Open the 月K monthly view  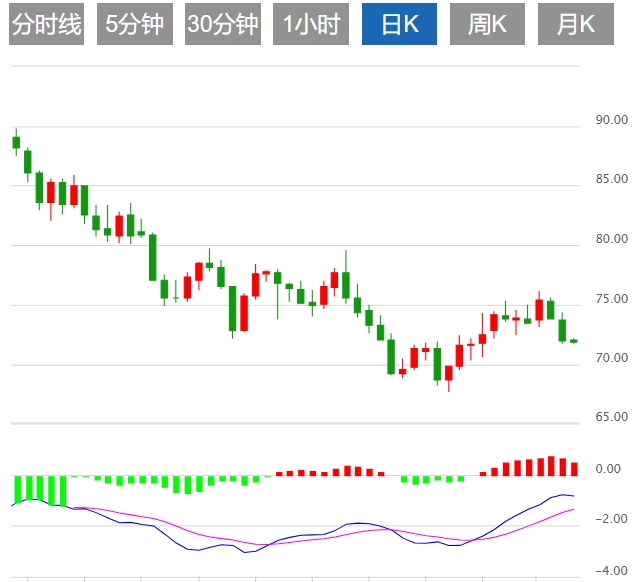click(574, 25)
